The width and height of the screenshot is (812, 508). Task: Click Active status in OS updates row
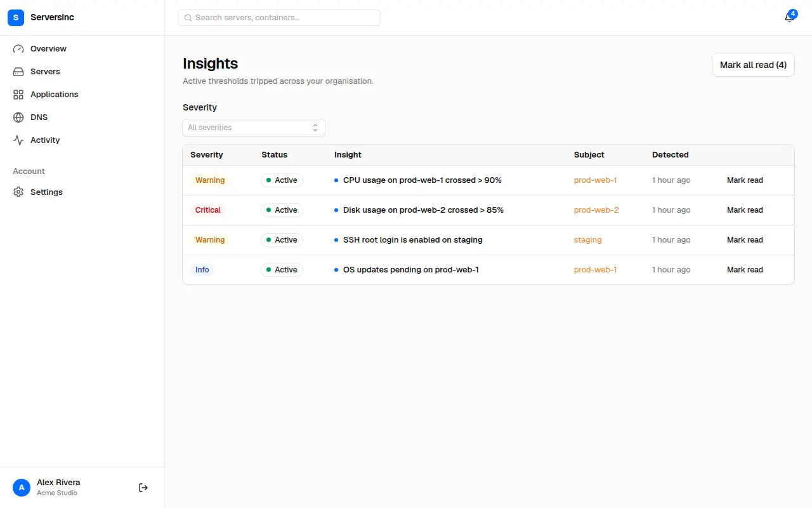[x=282, y=270]
